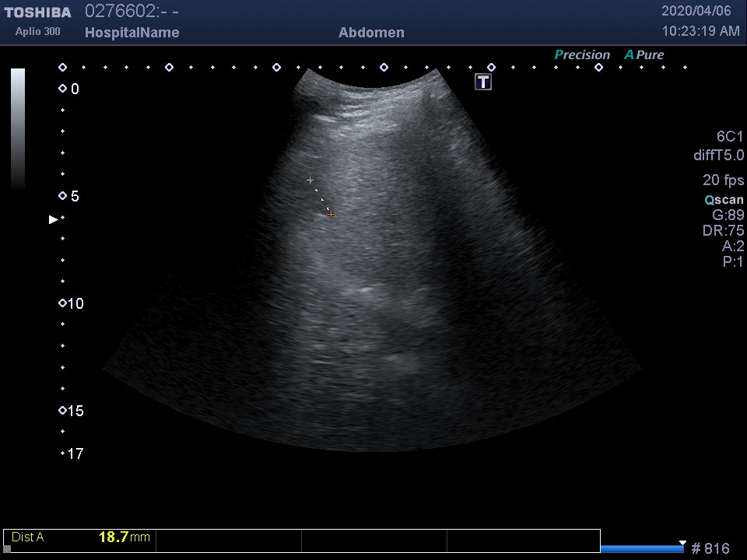Click the 6C1 transducer label
Viewport: 747px width, 560px height.
click(730, 136)
